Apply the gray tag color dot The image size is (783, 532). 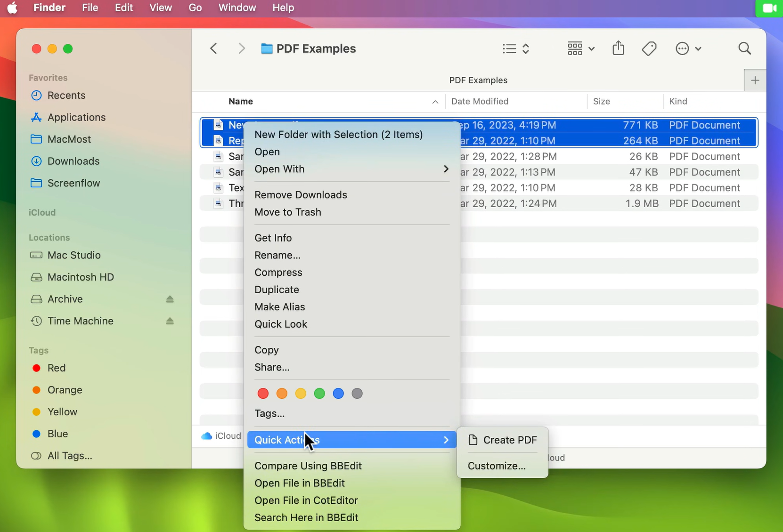357,394
